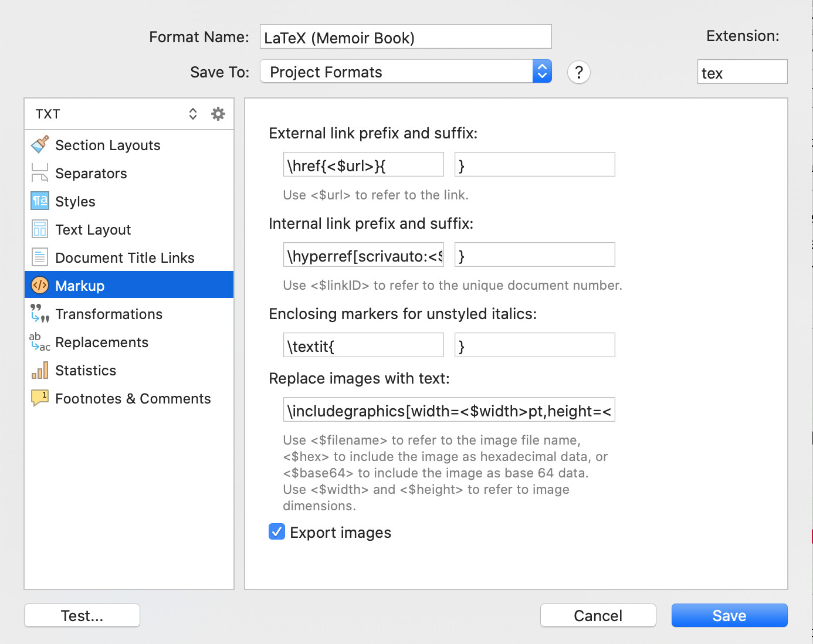Open the gear options menu
813x644 pixels.
[x=218, y=114]
